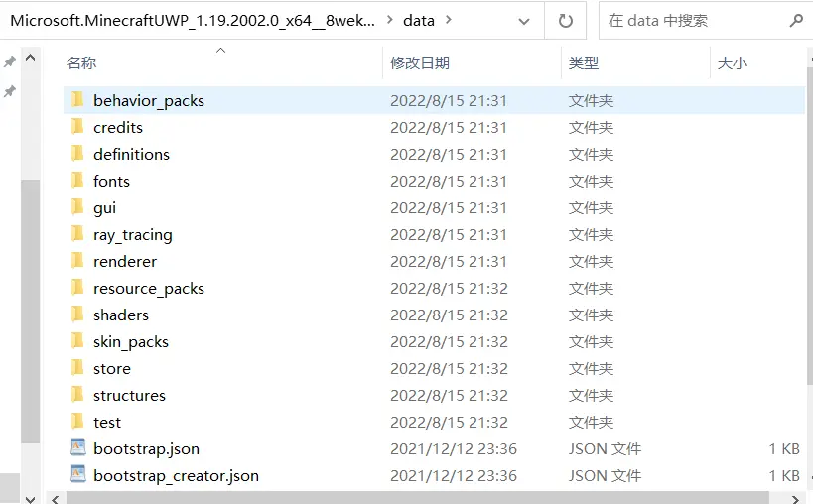Click the horizontal scrollbar left arrow
The width and height of the screenshot is (813, 504).
point(56,498)
